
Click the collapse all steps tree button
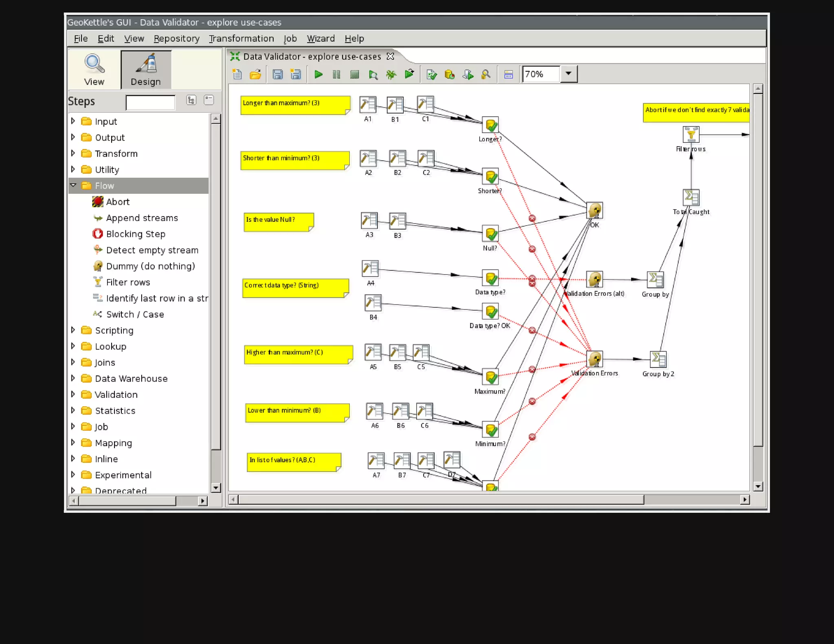pos(209,100)
